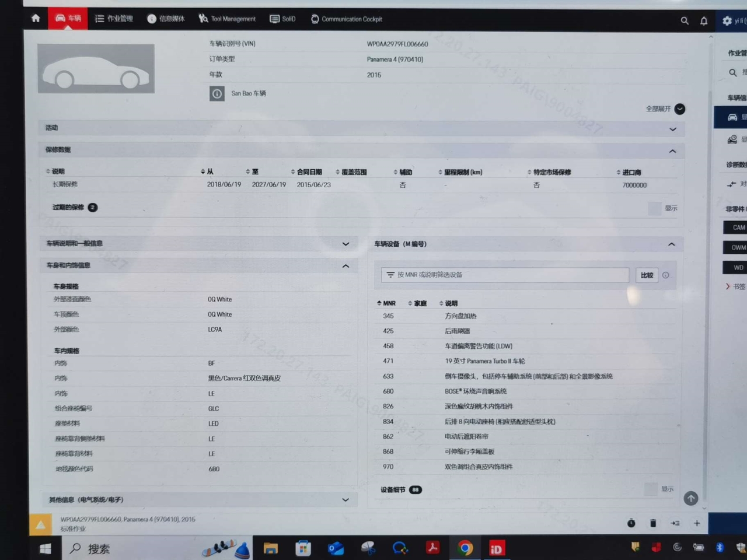This screenshot has height=560, width=747.
Task: Click the info icon next to 比较 button
Action: point(665,275)
